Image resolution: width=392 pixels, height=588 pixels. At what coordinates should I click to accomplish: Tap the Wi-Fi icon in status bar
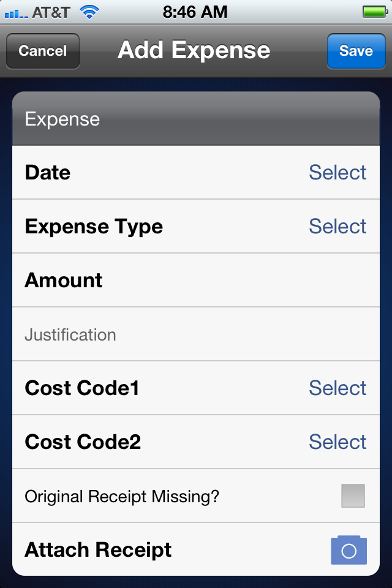click(89, 12)
